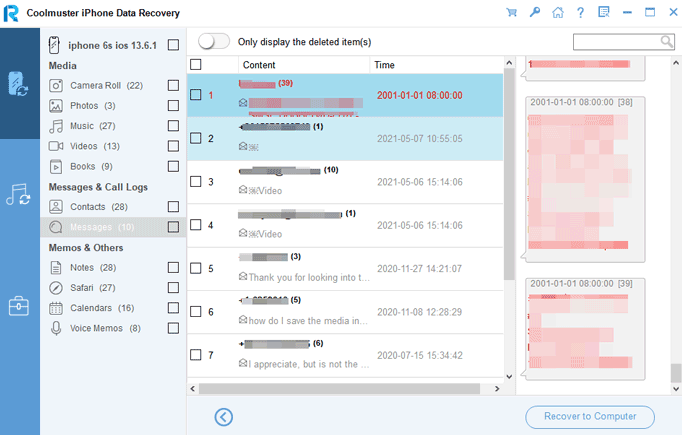Click the Safari compass icon
The width and height of the screenshot is (682, 435).
(56, 288)
